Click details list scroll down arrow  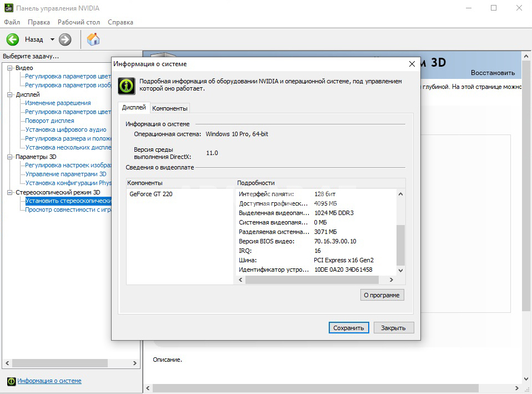click(401, 271)
